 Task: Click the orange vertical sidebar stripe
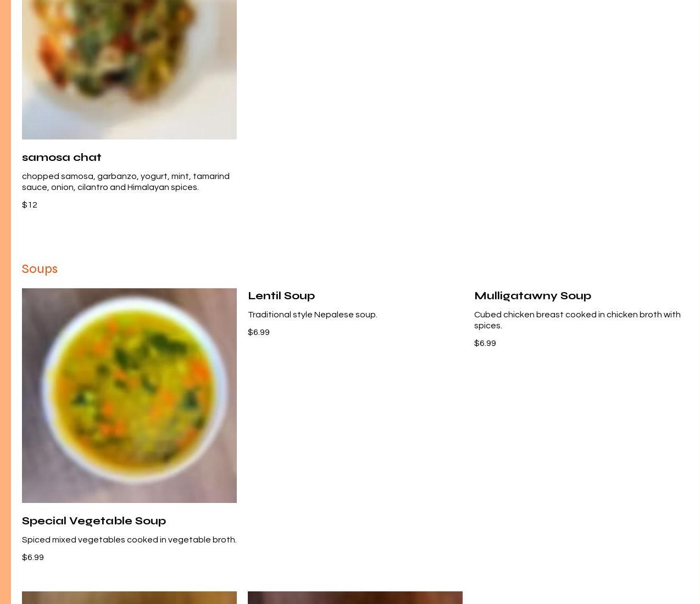coord(5,302)
